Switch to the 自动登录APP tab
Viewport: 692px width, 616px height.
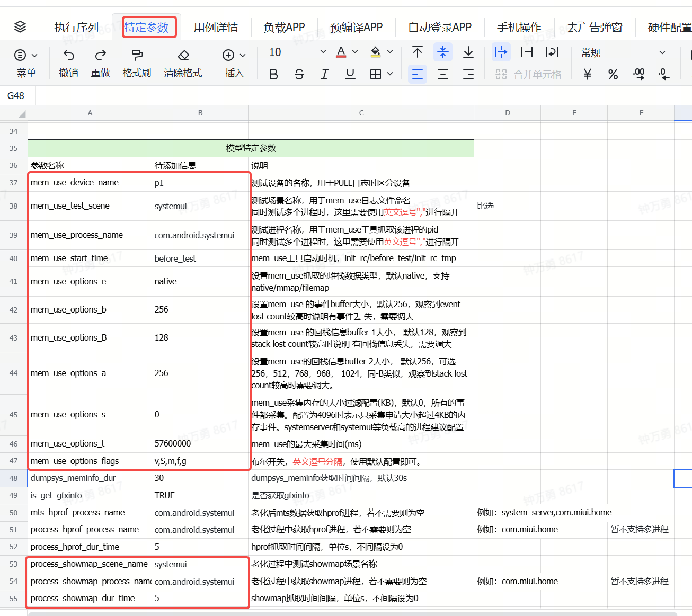tap(440, 27)
